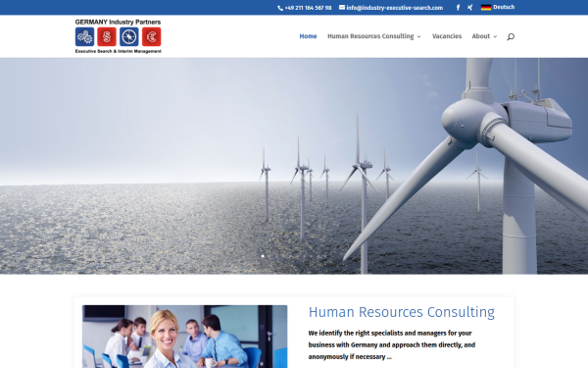The width and height of the screenshot is (588, 368).
Task: Open the Vacancies menu item
Action: [x=447, y=36]
